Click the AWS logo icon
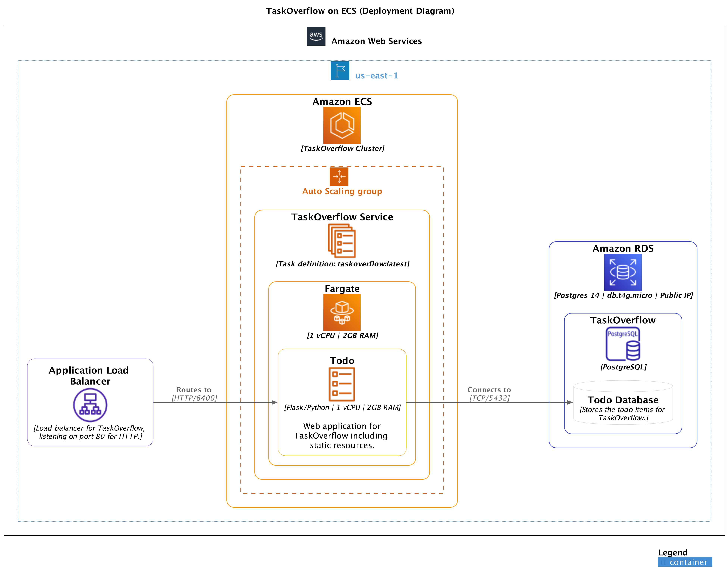 click(x=316, y=37)
